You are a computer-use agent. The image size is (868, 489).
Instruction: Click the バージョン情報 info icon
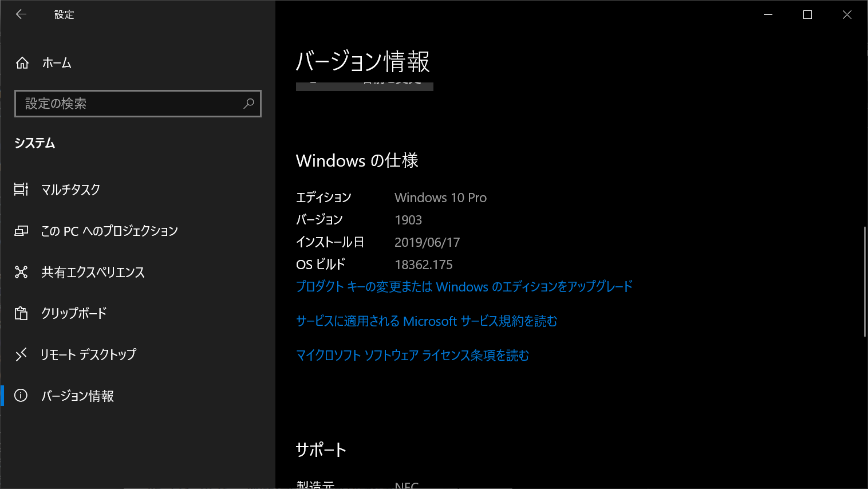pyautogui.click(x=21, y=396)
